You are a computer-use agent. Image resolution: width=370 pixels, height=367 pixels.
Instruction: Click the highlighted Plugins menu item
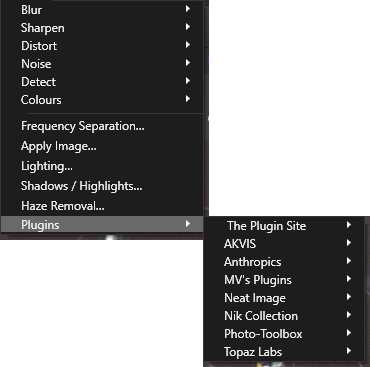coord(102,225)
